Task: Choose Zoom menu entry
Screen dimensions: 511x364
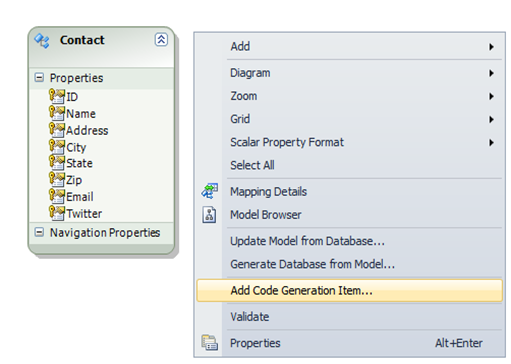Action: pyautogui.click(x=349, y=96)
